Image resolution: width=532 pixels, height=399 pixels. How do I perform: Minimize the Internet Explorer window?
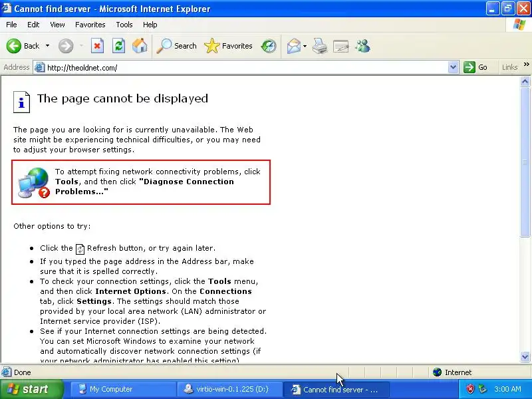492,9
